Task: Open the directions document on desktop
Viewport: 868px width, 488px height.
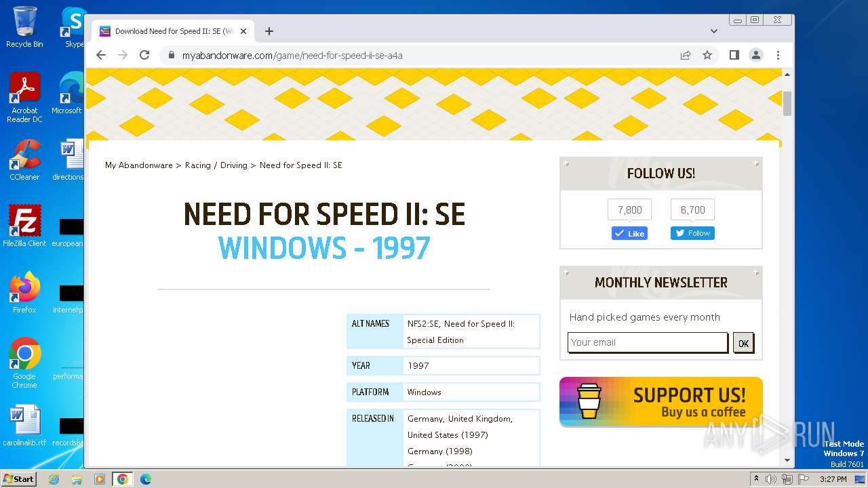Action: pyautogui.click(x=68, y=161)
